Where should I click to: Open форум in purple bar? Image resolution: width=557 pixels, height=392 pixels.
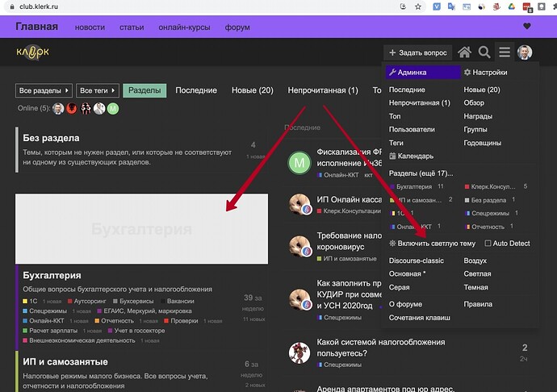pyautogui.click(x=237, y=27)
